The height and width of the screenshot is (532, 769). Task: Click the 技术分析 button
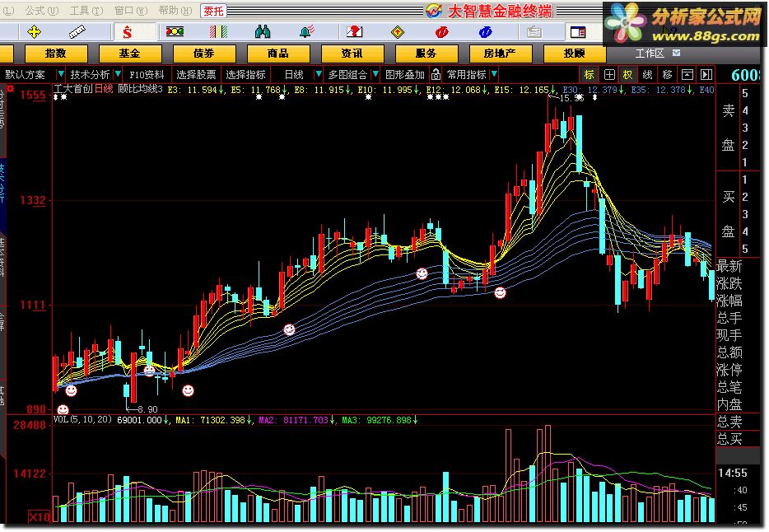[90, 74]
